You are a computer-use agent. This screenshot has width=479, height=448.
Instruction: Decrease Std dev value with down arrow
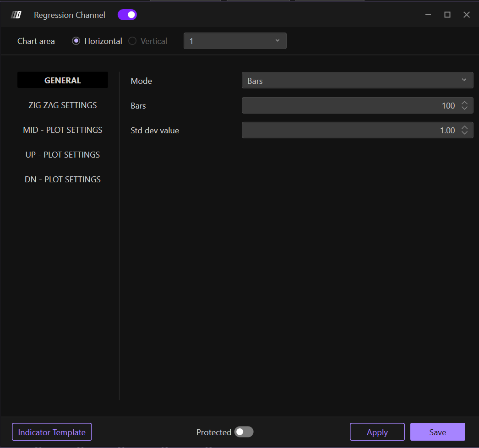coord(464,133)
